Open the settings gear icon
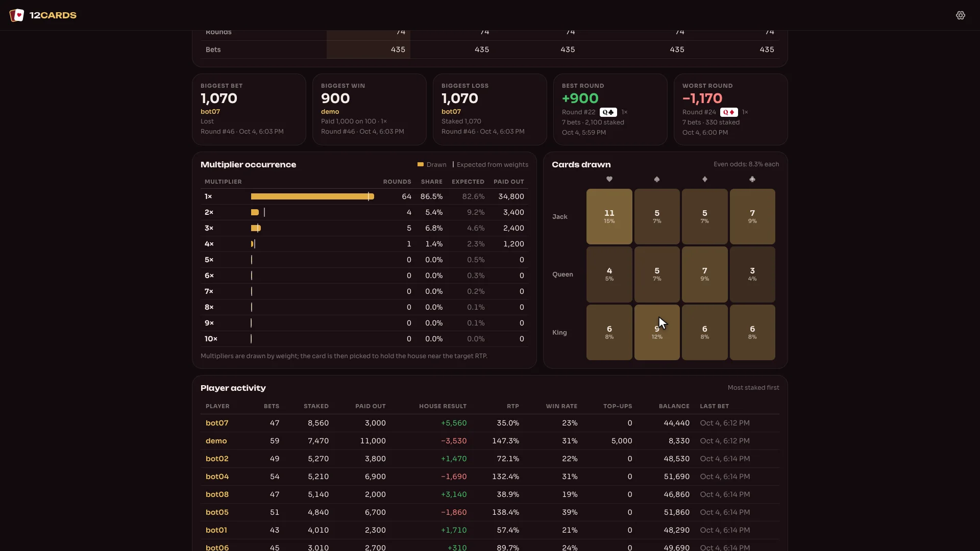The width and height of the screenshot is (980, 551). 960,15
